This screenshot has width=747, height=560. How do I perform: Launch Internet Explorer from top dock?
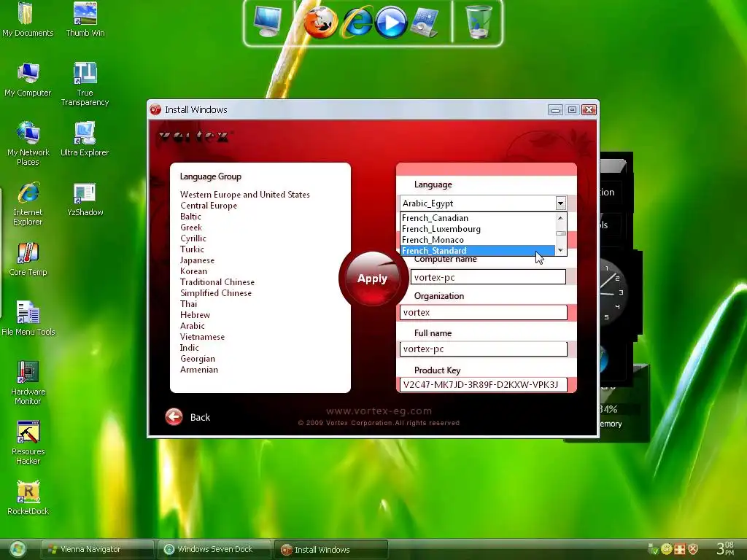[x=357, y=23]
